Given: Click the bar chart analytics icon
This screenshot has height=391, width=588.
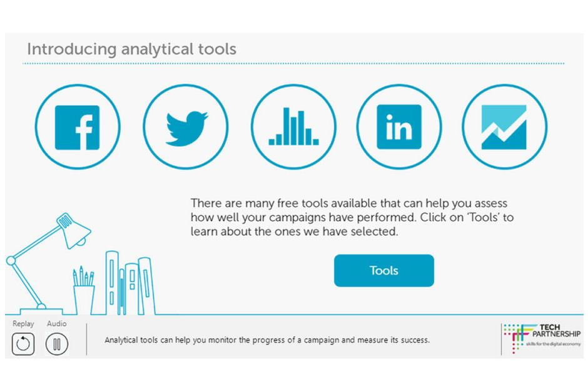Looking at the screenshot, I should pos(293,127).
